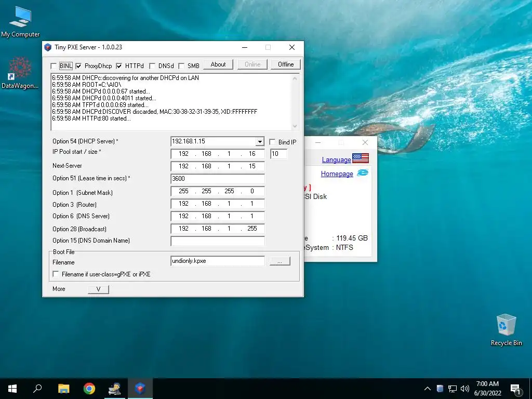
Task: Open the Windows Start menu
Action: click(x=12, y=389)
